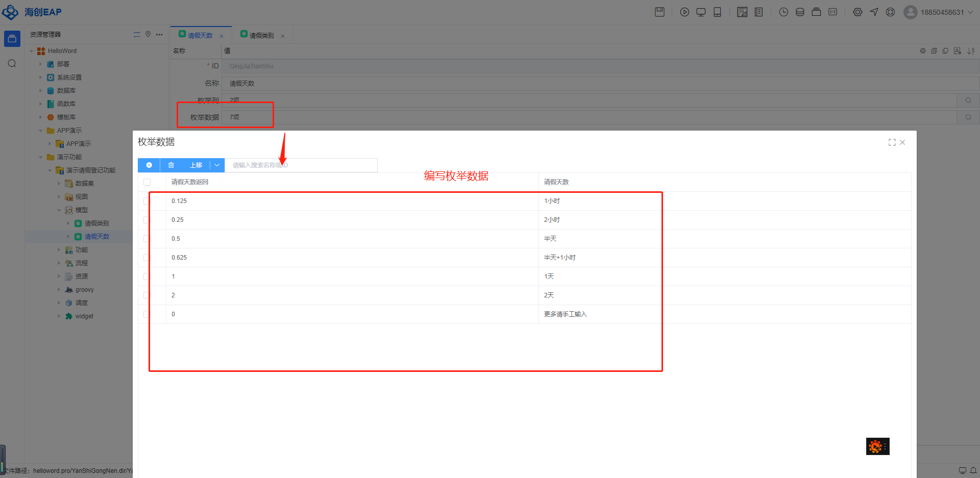Switch to the 请假类别 tab

pos(261,35)
